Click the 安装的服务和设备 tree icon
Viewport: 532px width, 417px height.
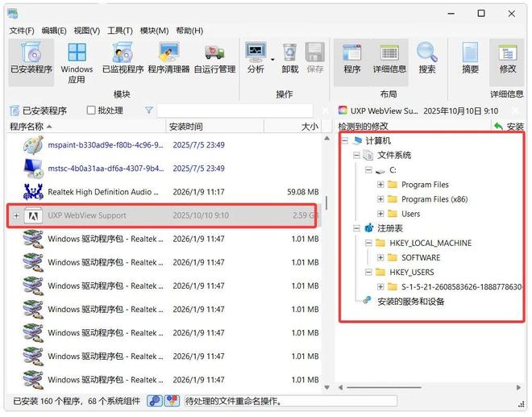coord(367,300)
